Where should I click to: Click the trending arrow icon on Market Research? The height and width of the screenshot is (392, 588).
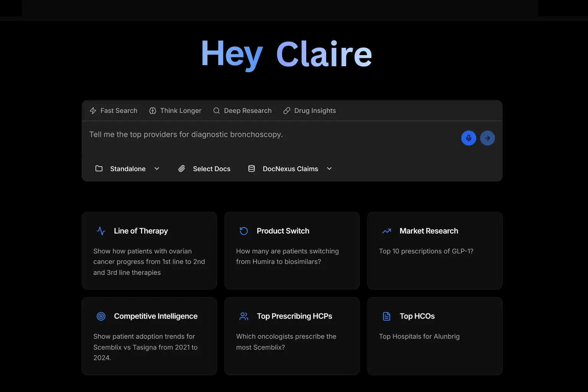pos(387,231)
